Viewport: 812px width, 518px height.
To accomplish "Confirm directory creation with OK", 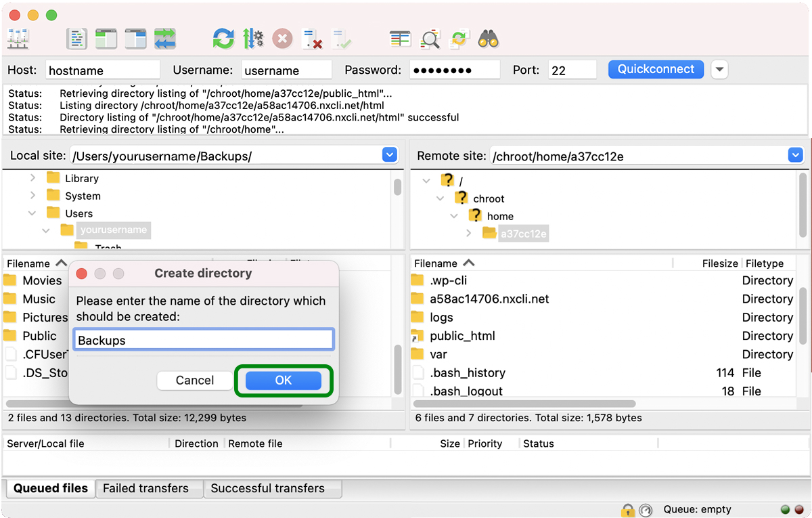I will pos(284,381).
